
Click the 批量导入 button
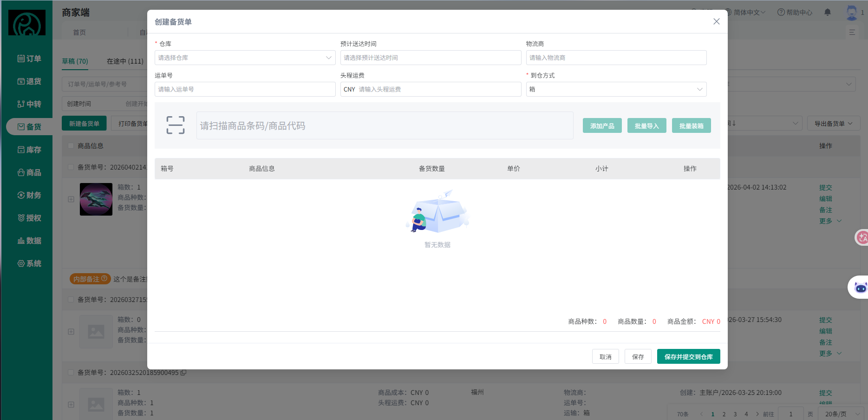(647, 125)
